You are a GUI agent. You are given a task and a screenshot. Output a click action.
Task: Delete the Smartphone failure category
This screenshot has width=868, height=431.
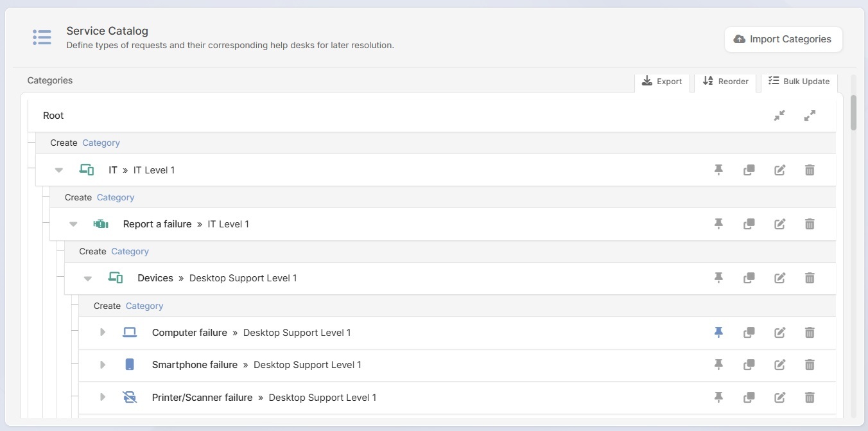(810, 365)
